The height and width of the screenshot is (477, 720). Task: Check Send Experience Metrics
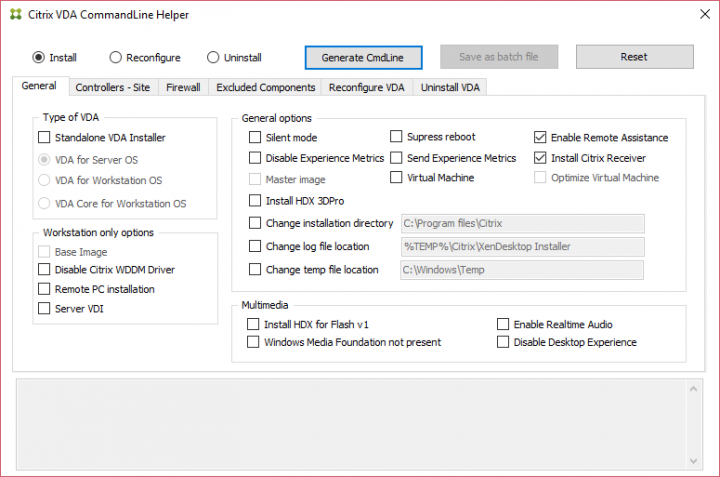pos(396,158)
